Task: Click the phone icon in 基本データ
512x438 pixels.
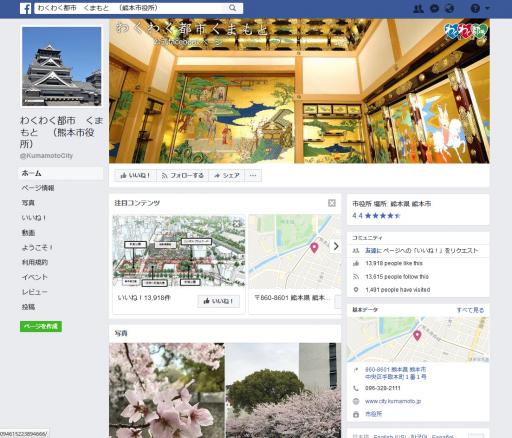Action: pos(356,388)
